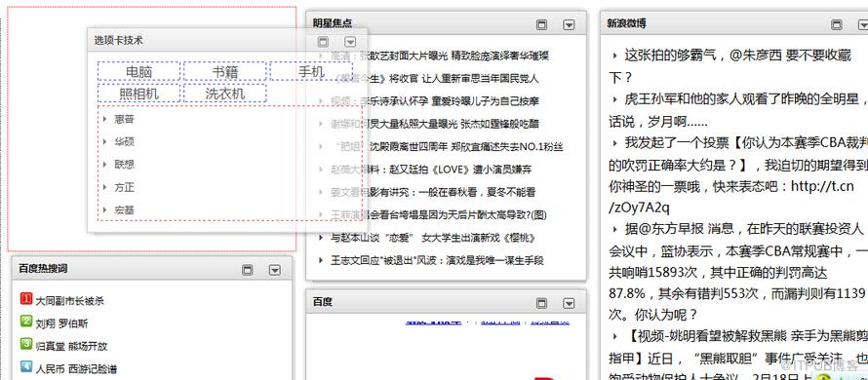Open headline 王志文回应"被退出"风波
The image size is (868, 380).
pyautogui.click(x=437, y=260)
